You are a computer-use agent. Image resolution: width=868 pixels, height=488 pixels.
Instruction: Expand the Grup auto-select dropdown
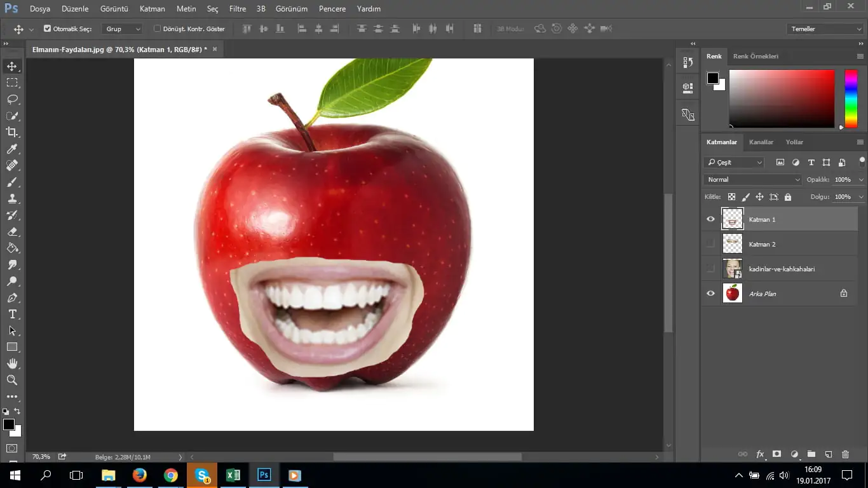[122, 29]
